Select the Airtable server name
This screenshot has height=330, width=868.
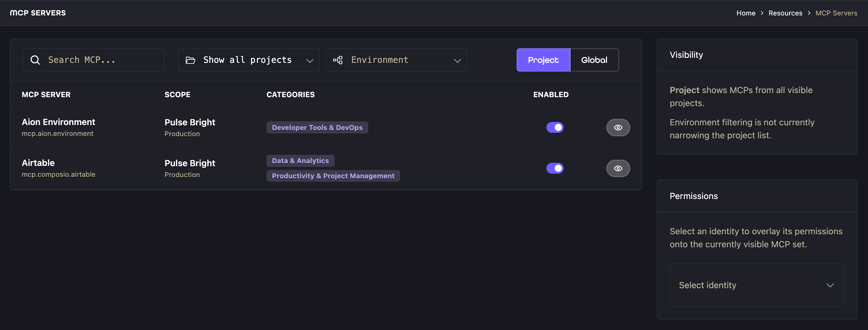coord(38,163)
